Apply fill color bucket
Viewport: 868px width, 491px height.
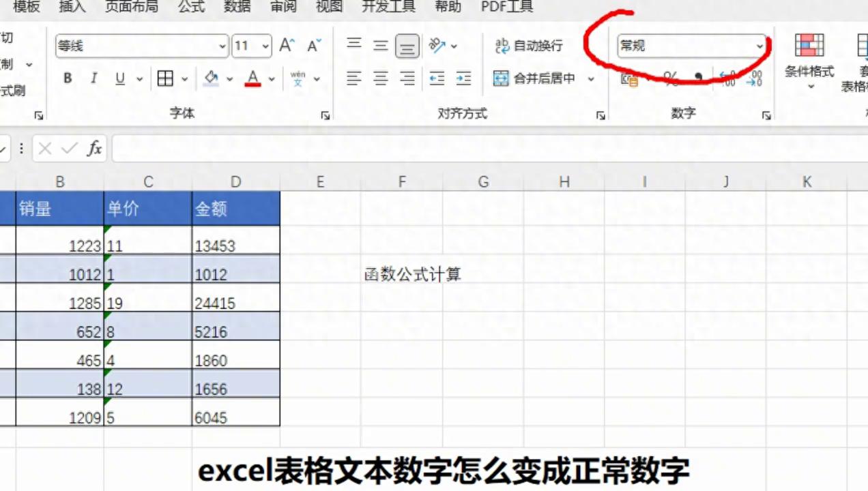point(212,78)
